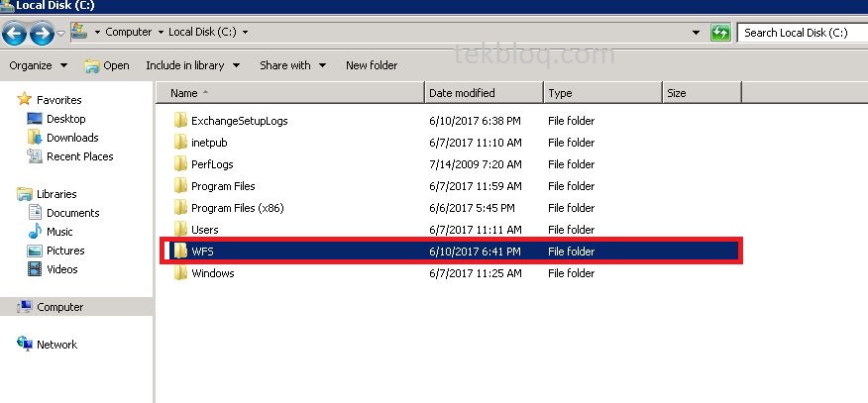Viewport: 868px width, 403px height.
Task: Sort by the Type column header
Action: (602, 93)
